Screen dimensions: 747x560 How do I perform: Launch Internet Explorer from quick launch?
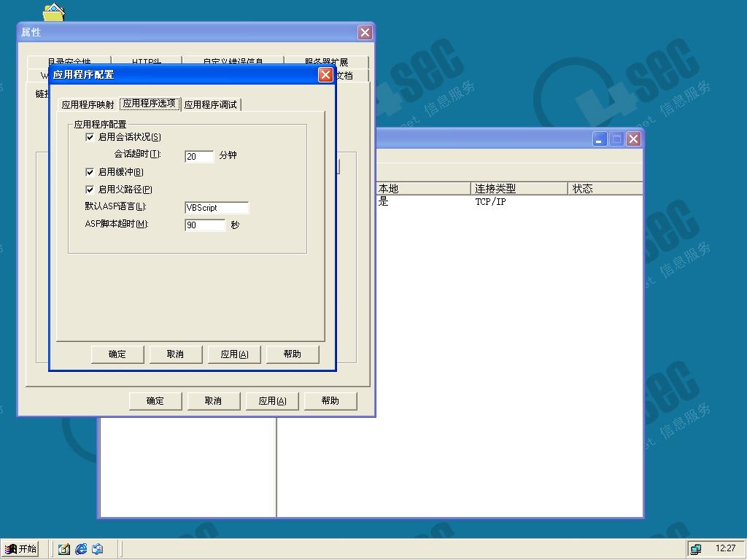point(81,549)
